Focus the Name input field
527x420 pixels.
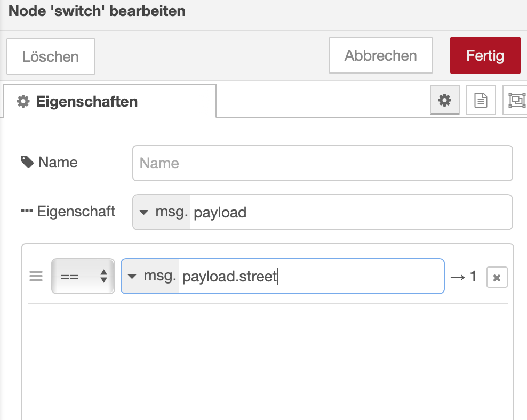pyautogui.click(x=322, y=163)
